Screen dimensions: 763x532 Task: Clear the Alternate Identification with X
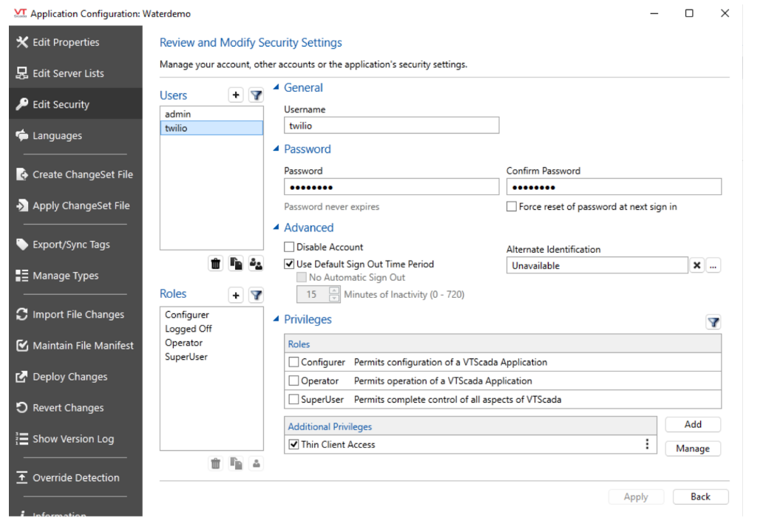click(696, 266)
